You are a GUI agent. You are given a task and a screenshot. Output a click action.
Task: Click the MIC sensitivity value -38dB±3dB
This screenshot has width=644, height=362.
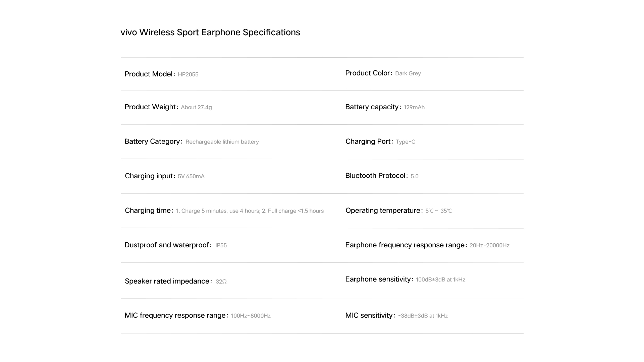423,316
